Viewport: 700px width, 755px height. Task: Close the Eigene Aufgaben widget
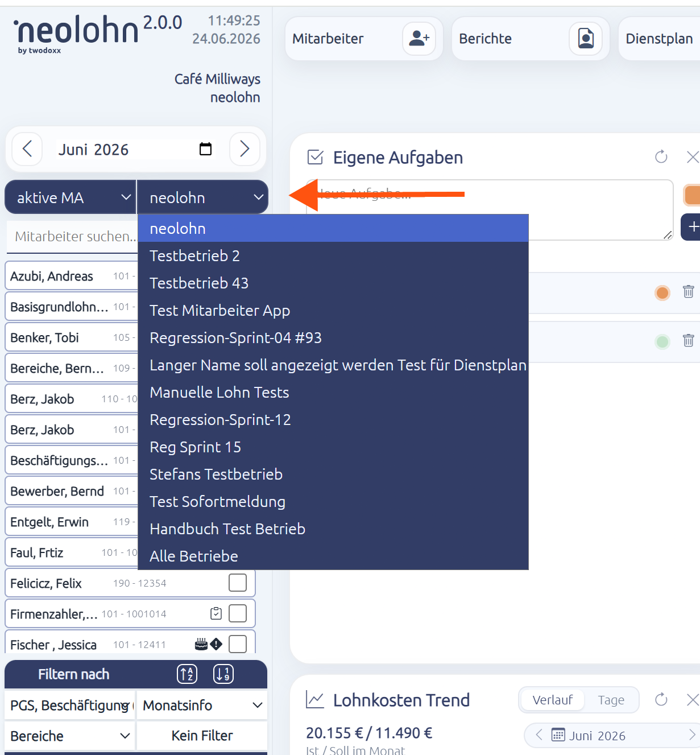pos(692,157)
